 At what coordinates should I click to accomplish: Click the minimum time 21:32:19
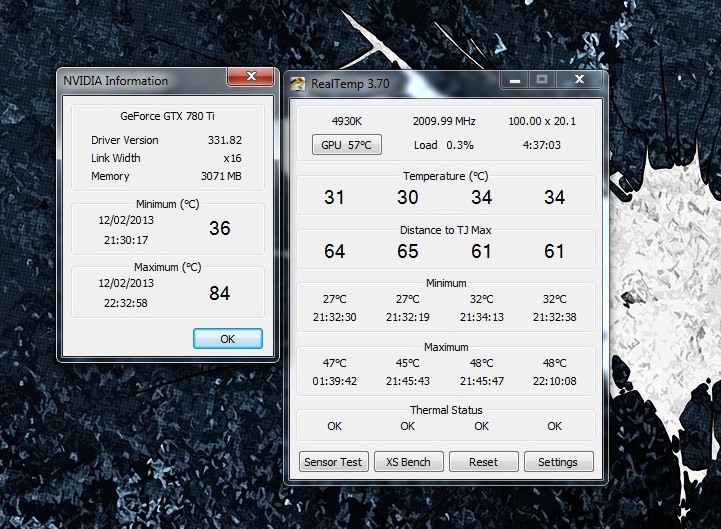(x=408, y=317)
